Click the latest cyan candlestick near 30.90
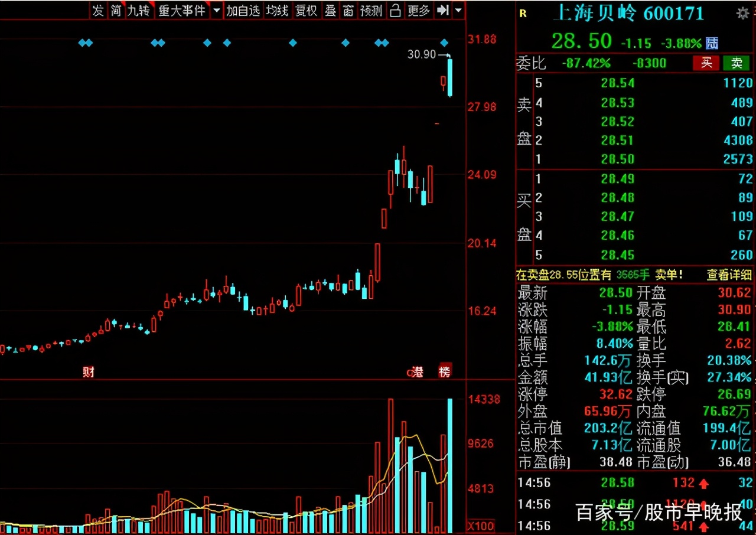The image size is (756, 535). point(450,76)
